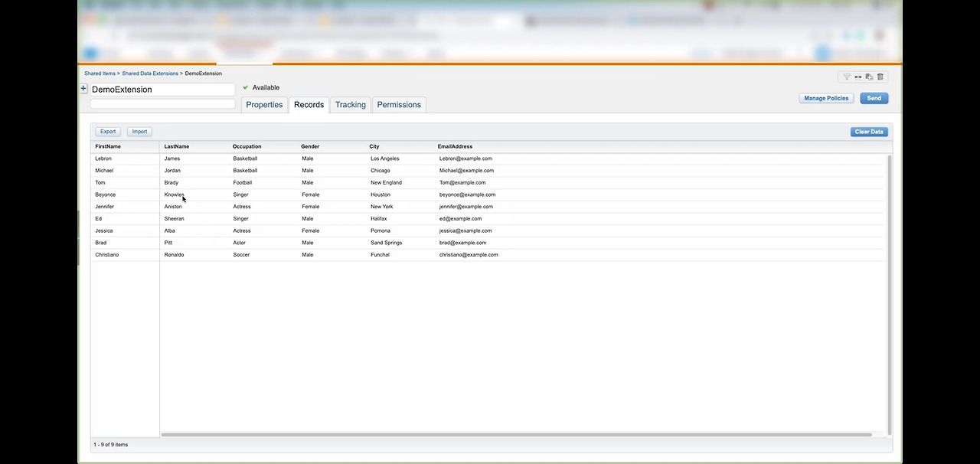The image size is (980, 464).
Task: Click the Houston city cell
Action: click(x=381, y=194)
